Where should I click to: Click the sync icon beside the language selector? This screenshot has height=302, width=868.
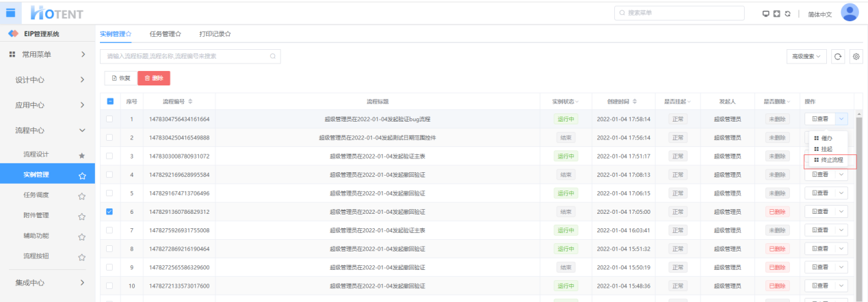pyautogui.click(x=787, y=14)
